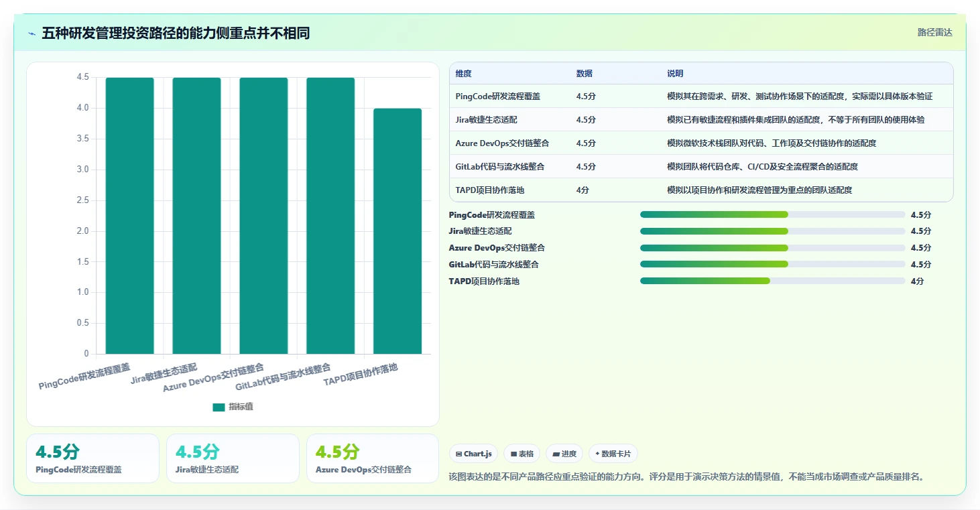This screenshot has height=510, width=980.
Task: Open the PingCode研发流程覆盖 4.5分 stat card
Action: click(x=93, y=458)
